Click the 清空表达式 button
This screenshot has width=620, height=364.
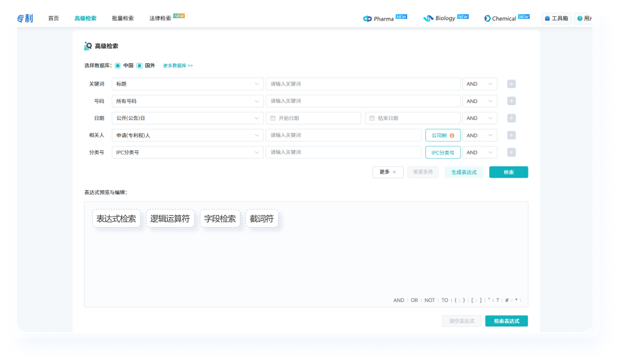click(x=462, y=321)
